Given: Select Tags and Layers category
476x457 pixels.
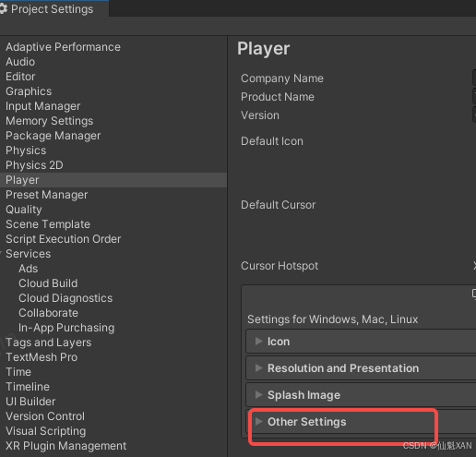Looking at the screenshot, I should pos(49,343).
